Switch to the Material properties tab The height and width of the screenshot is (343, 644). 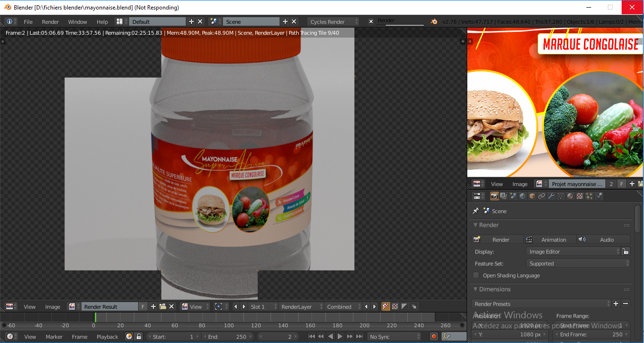pyautogui.click(x=570, y=196)
